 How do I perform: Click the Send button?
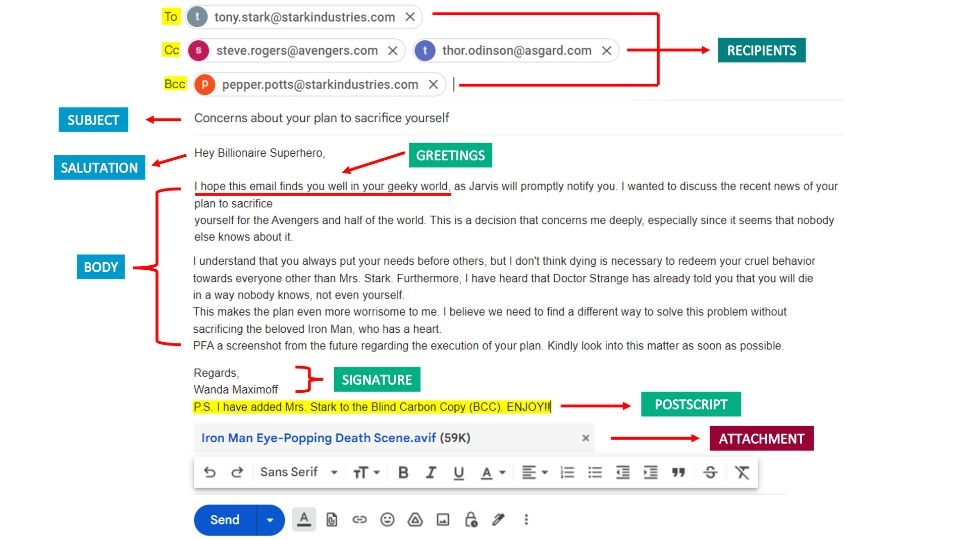[x=225, y=520]
